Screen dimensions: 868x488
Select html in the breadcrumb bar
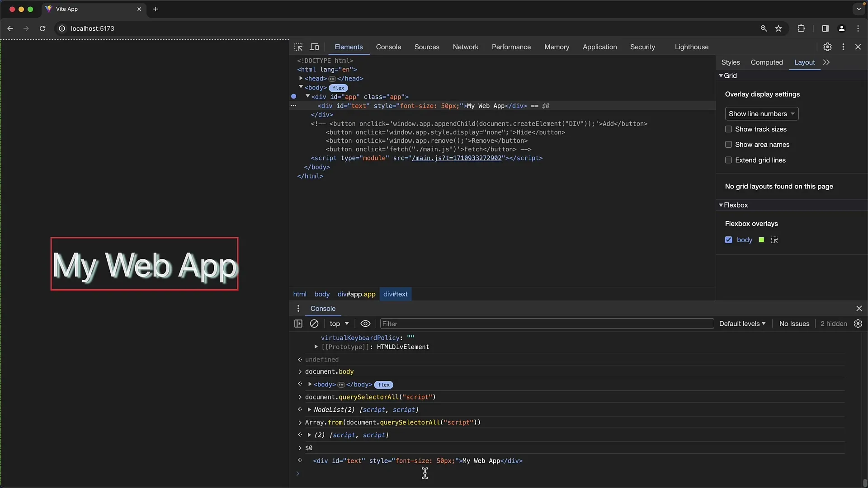click(x=300, y=294)
